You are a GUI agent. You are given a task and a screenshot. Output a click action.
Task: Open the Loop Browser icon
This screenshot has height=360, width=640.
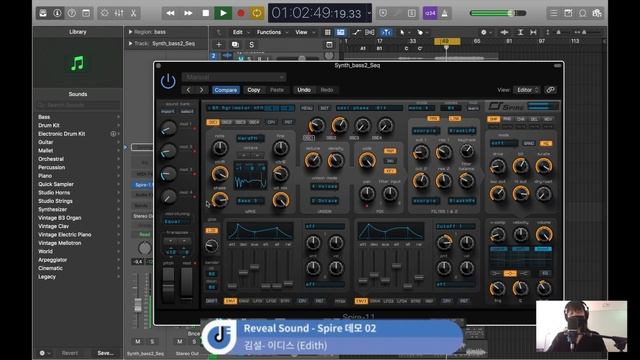tap(582, 13)
